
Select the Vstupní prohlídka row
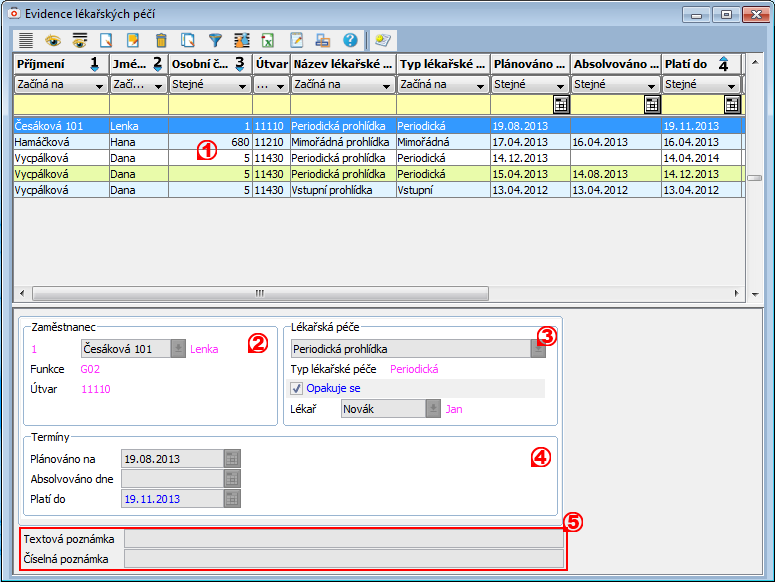(330, 190)
